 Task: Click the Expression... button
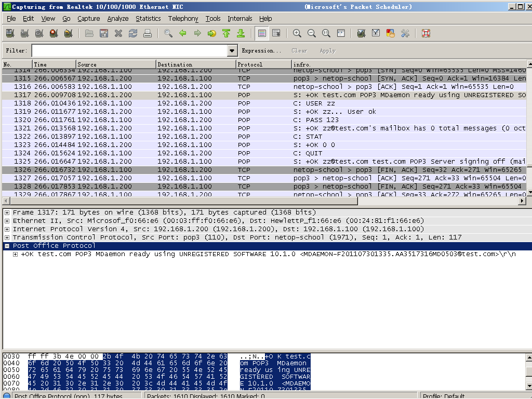[261, 51]
